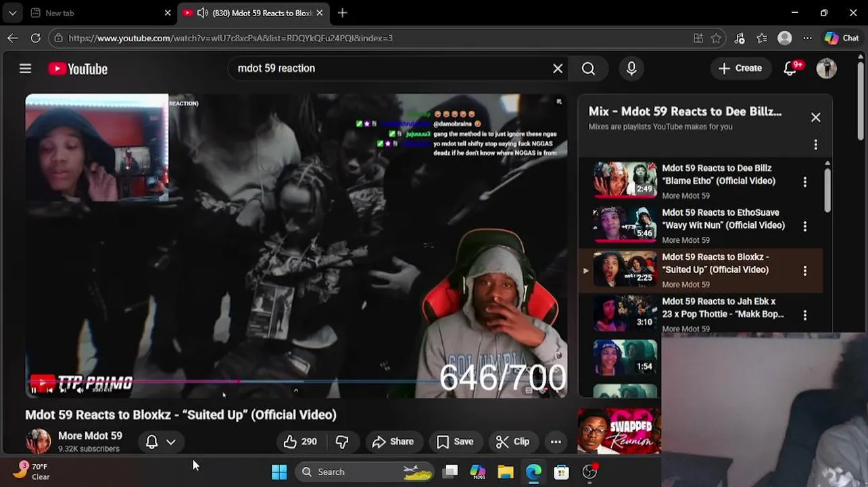Launch File Explorer from the taskbar
868x487 pixels.
[506, 472]
